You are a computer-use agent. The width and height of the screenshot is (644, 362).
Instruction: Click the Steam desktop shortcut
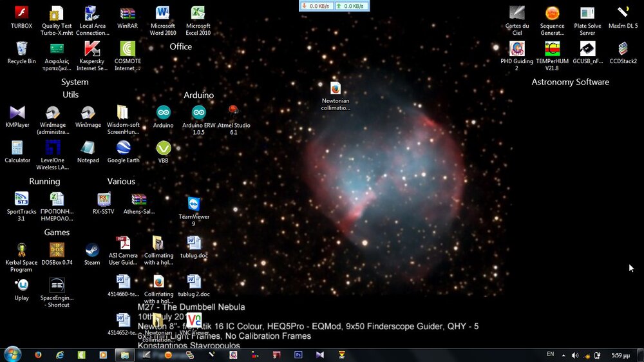point(92,251)
